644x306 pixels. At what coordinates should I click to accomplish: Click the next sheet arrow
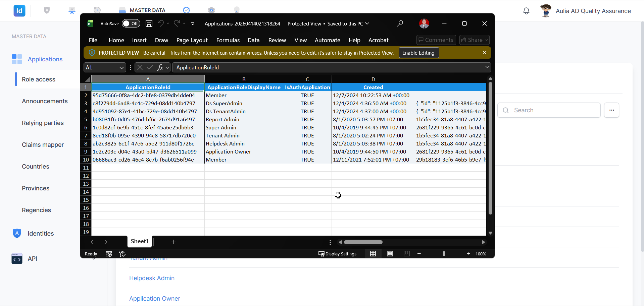pyautogui.click(x=106, y=242)
